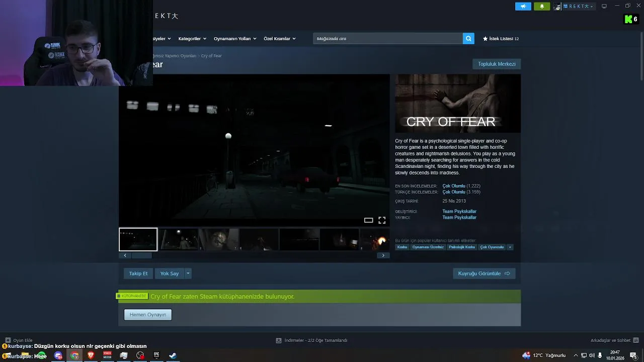
Task: Open Turkish reviews Çok Olumlu link
Action: pos(454,192)
